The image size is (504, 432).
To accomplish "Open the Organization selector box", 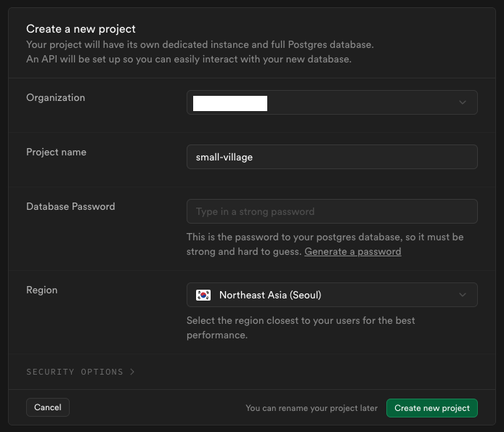I will click(x=332, y=102).
